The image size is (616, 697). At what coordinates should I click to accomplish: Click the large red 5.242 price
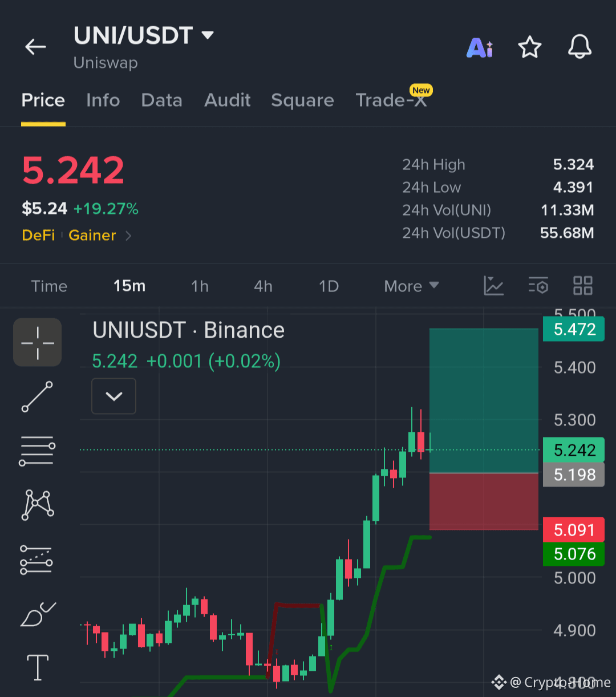click(x=73, y=171)
